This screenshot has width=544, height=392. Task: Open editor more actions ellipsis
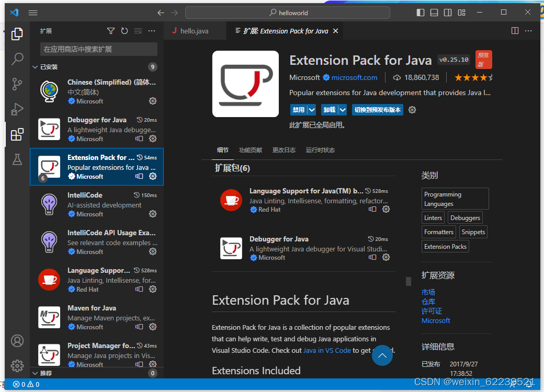(528, 31)
